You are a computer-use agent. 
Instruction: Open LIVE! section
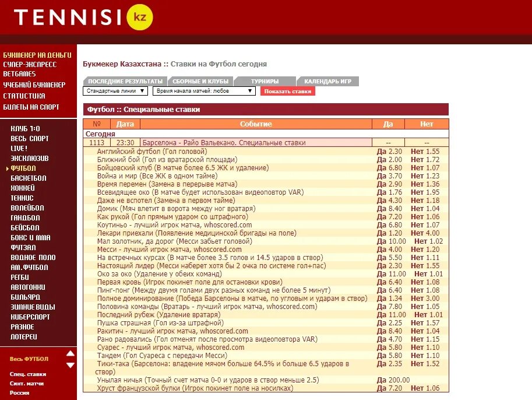[19, 148]
